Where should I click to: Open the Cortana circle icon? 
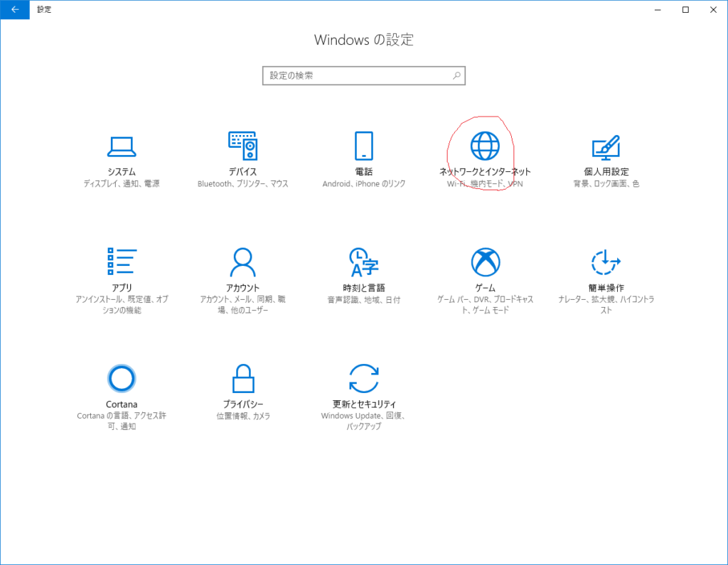[122, 378]
